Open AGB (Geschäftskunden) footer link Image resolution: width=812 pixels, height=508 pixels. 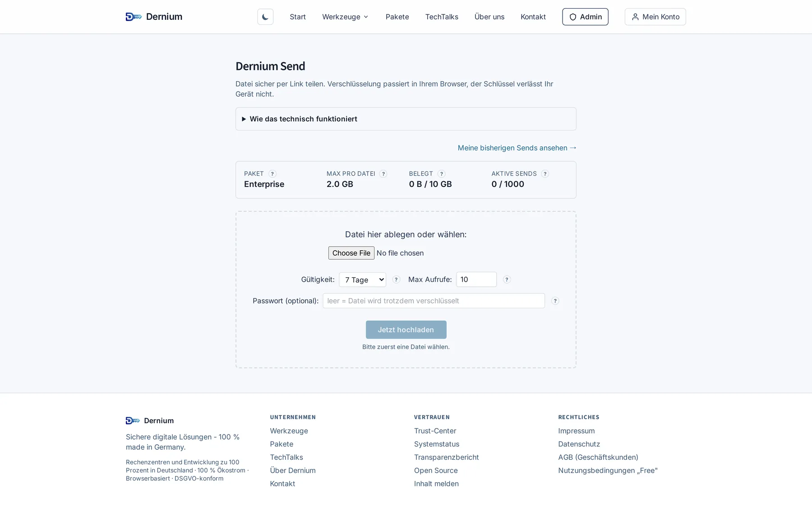[x=598, y=457]
